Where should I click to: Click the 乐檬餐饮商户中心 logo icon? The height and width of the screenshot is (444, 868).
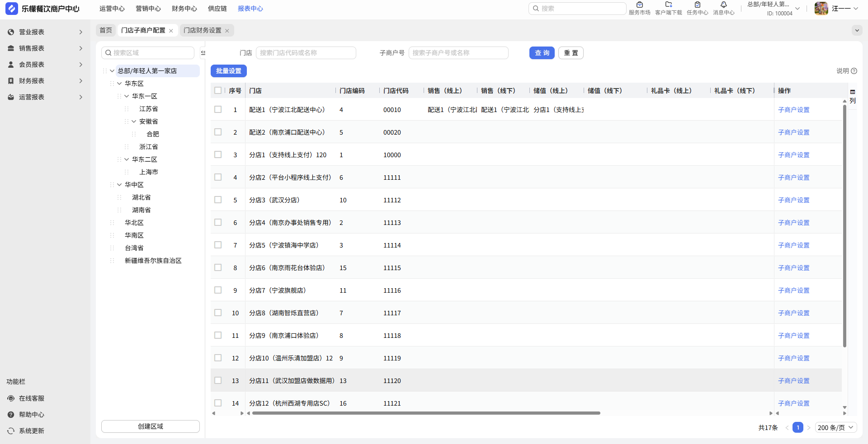point(12,9)
